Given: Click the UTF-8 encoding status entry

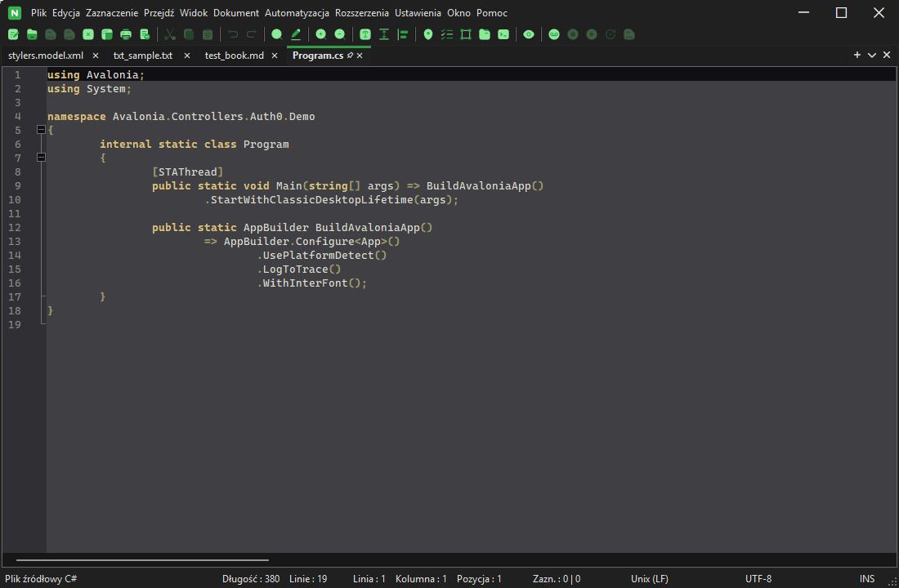Looking at the screenshot, I should point(758,579).
